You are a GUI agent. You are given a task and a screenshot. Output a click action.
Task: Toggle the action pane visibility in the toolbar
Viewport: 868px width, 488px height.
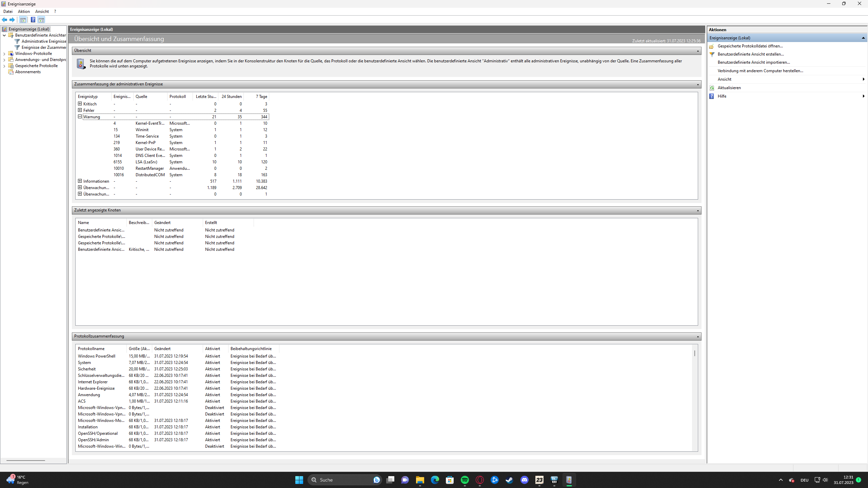click(41, 20)
